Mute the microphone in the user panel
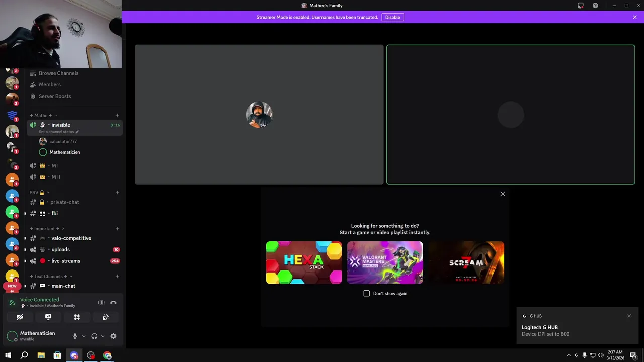 pyautogui.click(x=75, y=336)
